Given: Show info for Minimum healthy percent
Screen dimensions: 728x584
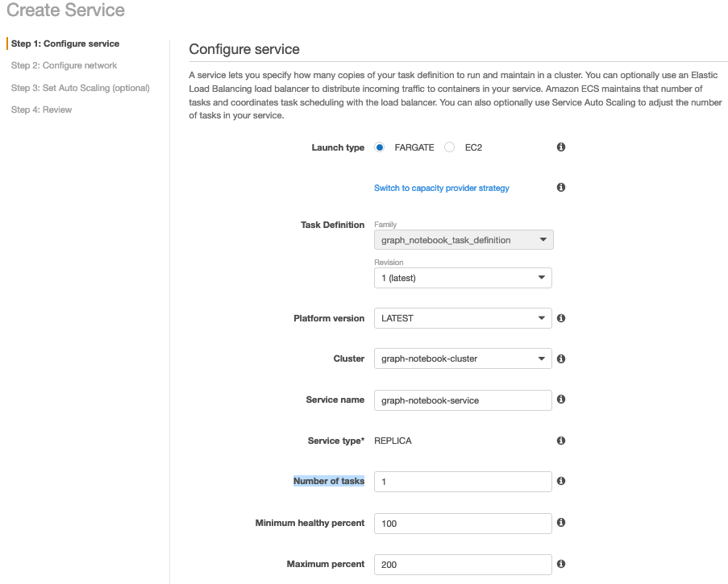Looking at the screenshot, I should tap(561, 523).
